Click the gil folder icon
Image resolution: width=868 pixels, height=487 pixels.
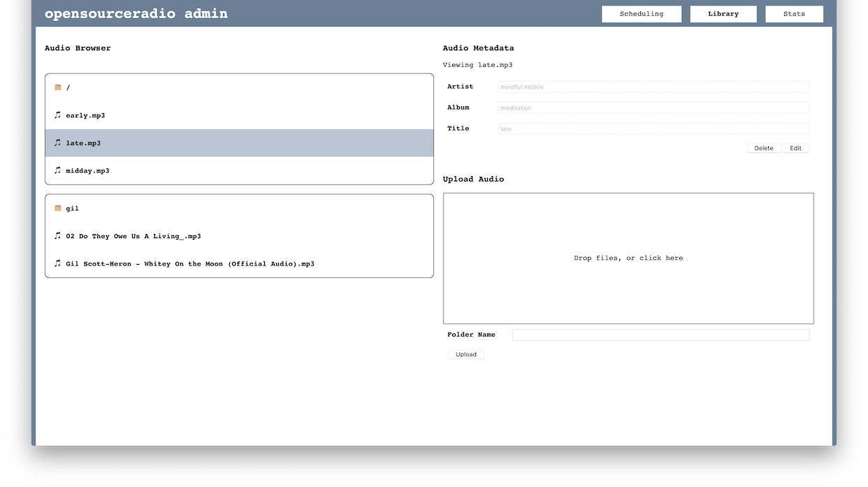(x=58, y=208)
